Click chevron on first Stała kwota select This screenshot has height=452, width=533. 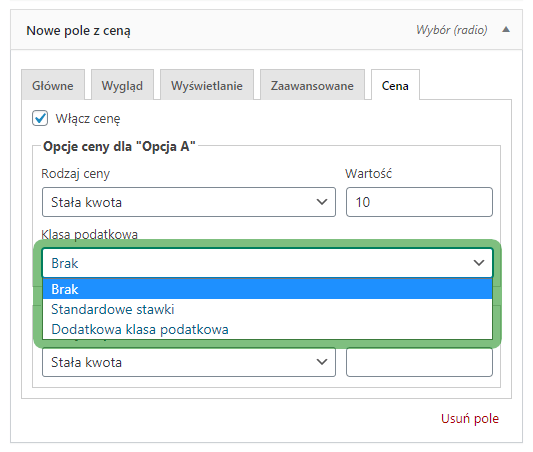(322, 202)
